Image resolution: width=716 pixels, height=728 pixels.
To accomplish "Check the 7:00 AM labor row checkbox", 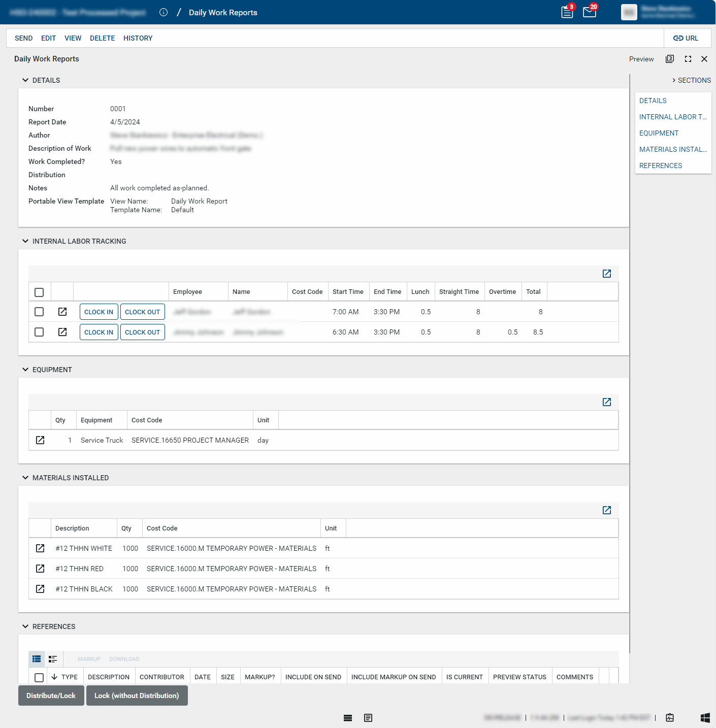I will click(39, 312).
